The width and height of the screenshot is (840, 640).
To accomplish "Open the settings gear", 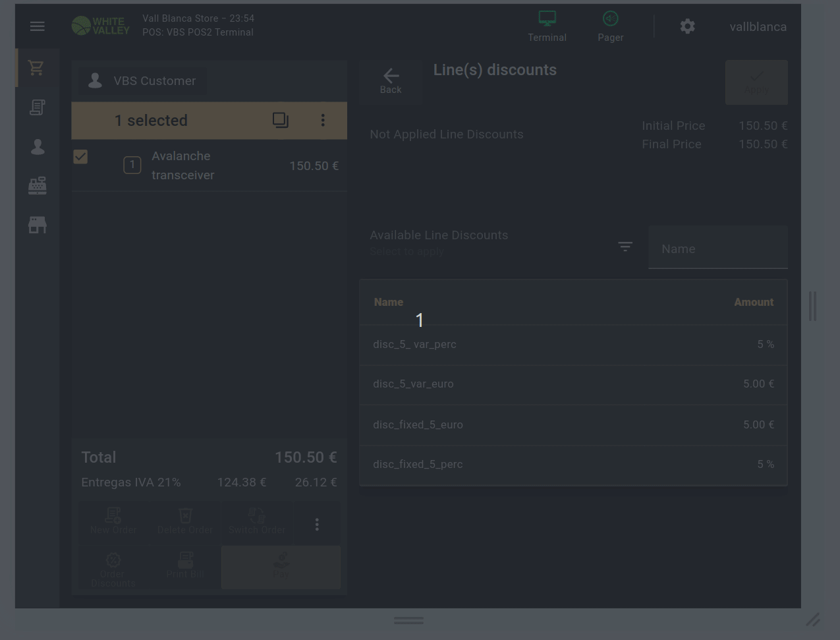I will [687, 26].
